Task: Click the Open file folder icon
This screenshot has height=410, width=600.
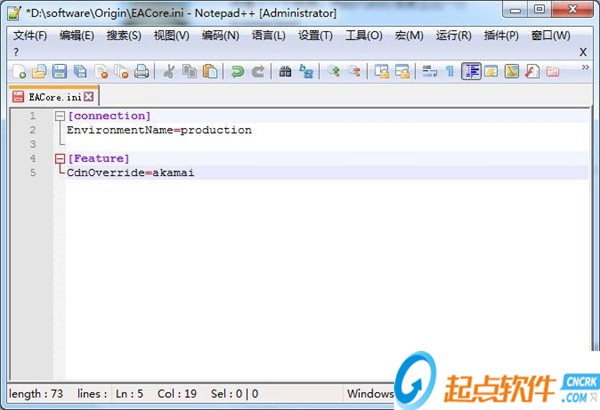Action: [39, 71]
